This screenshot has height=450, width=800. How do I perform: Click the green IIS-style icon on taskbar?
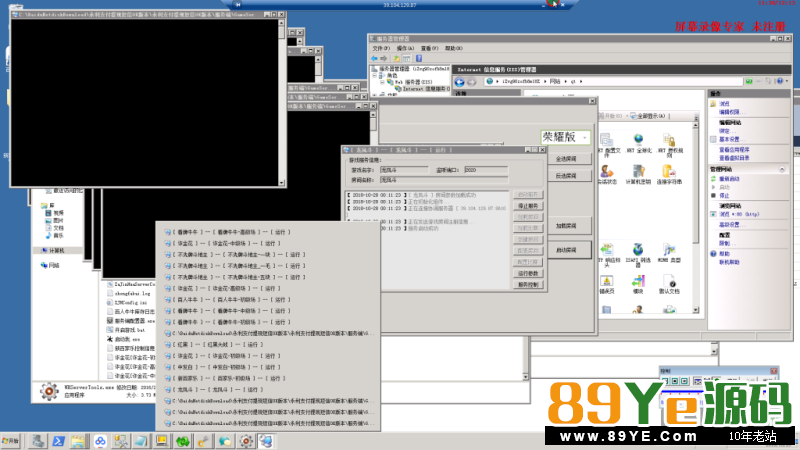[x=183, y=441]
